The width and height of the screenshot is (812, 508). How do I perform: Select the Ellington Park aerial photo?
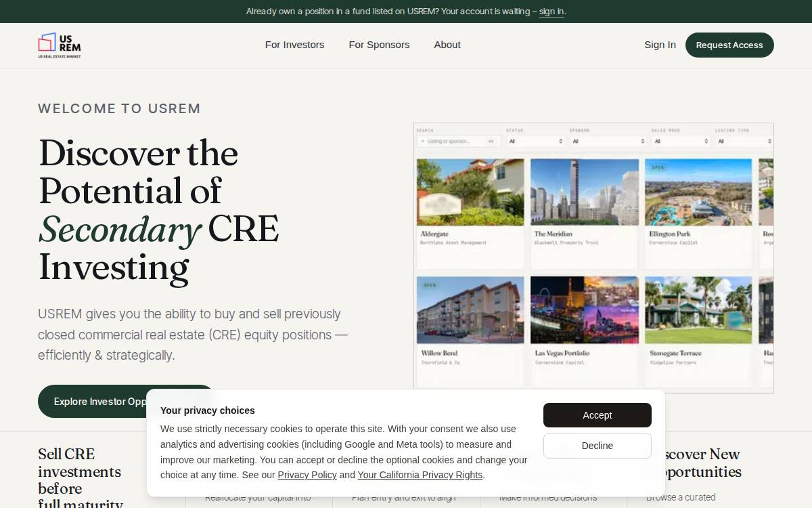pos(698,192)
